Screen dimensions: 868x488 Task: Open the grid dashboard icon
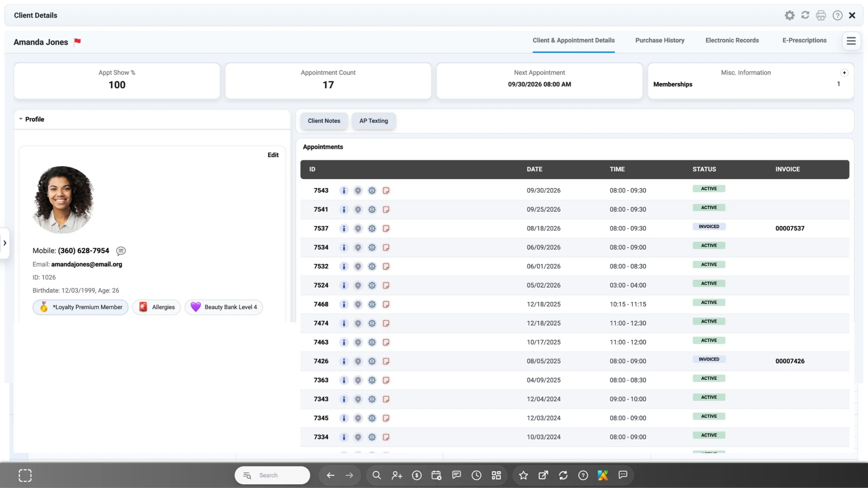(x=496, y=475)
